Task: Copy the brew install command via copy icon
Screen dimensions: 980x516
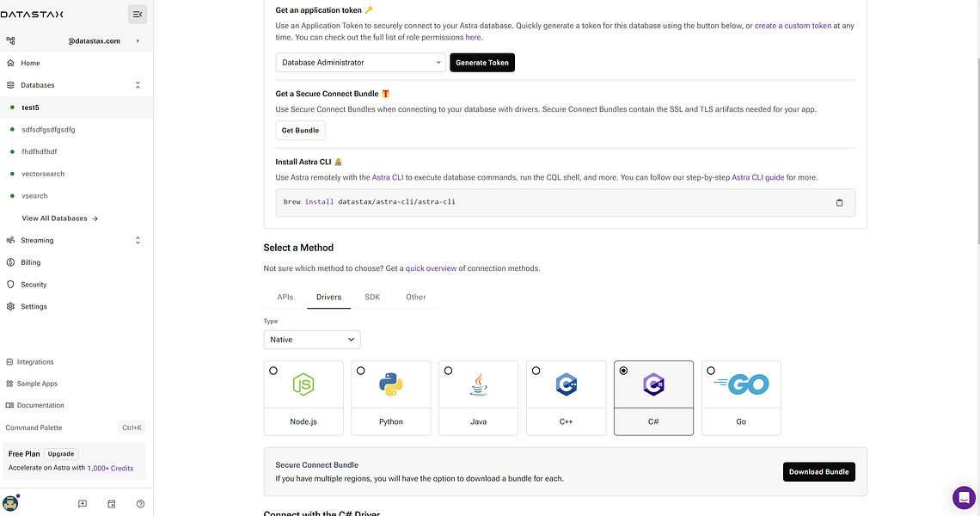Action: click(x=839, y=202)
